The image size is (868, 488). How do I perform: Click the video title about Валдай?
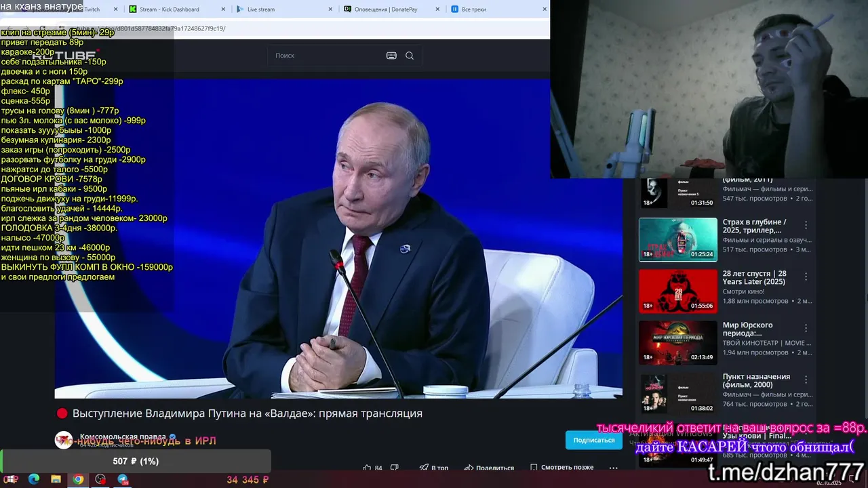(x=248, y=413)
